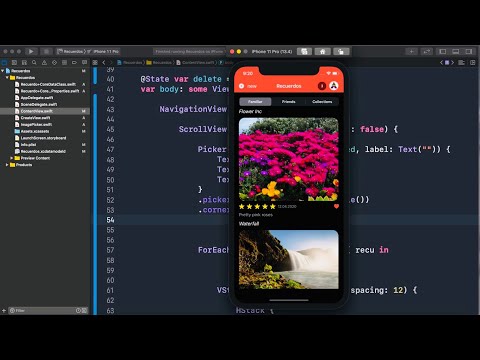480x360 pixels.
Task: Open the Breakpoint navigator tab
Action: pos(74,62)
